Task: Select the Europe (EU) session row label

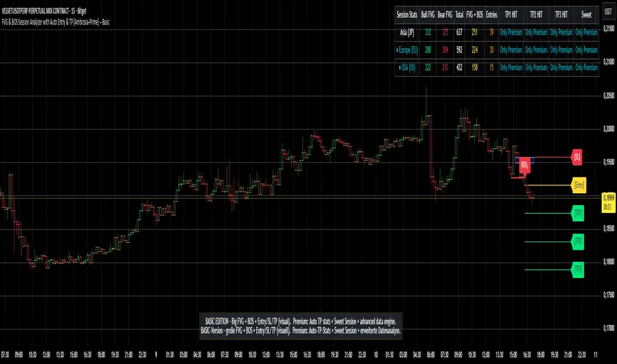Action: click(x=406, y=49)
